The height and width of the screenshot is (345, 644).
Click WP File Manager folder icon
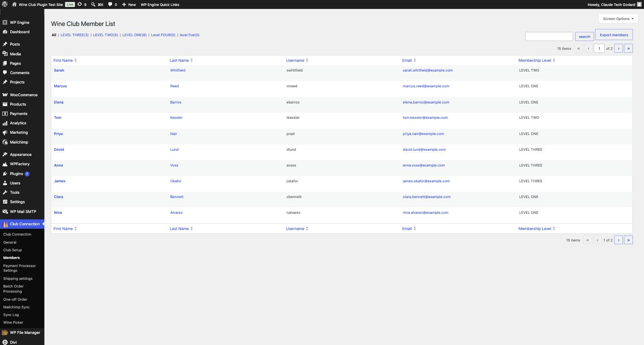pos(5,333)
